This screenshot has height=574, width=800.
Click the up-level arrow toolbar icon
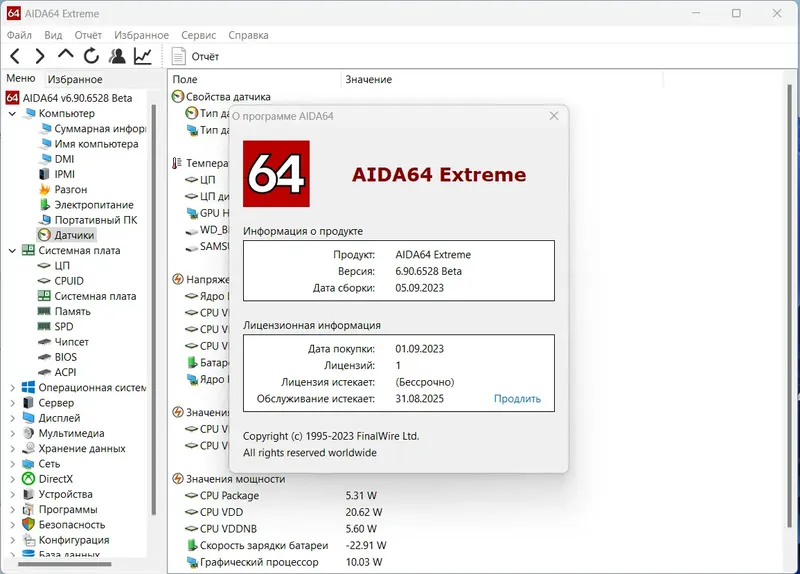point(65,54)
